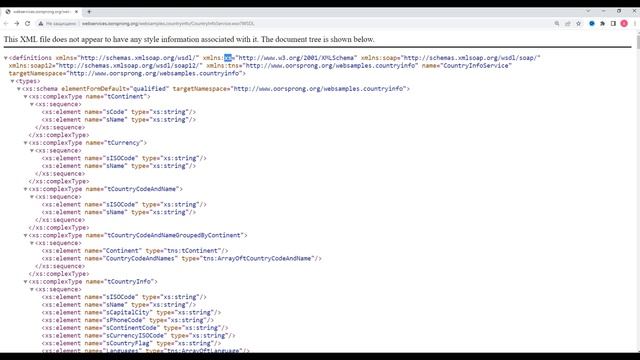This screenshot has height=360, width=640.
Task: Collapse the tCountryInfo complexType node
Action: click(x=25, y=282)
